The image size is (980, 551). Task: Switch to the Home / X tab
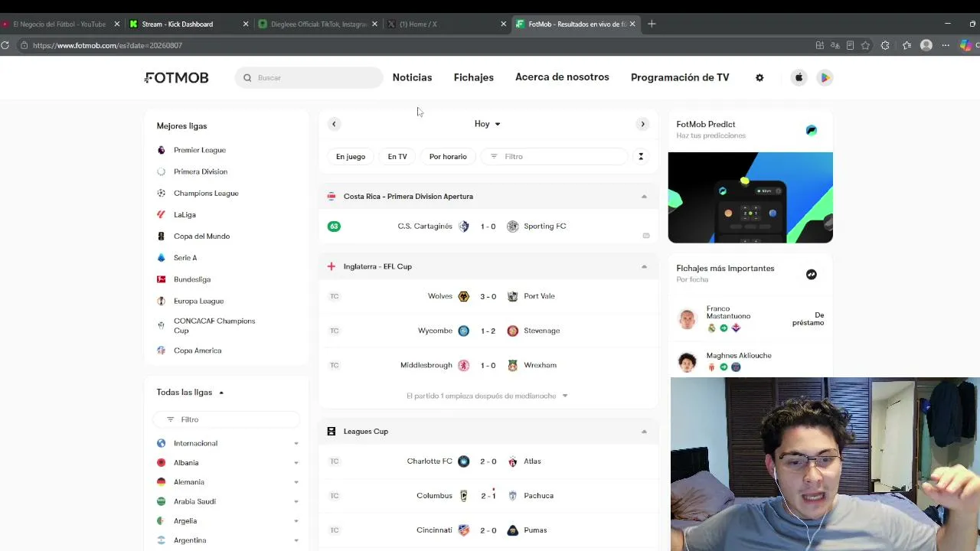click(x=447, y=24)
